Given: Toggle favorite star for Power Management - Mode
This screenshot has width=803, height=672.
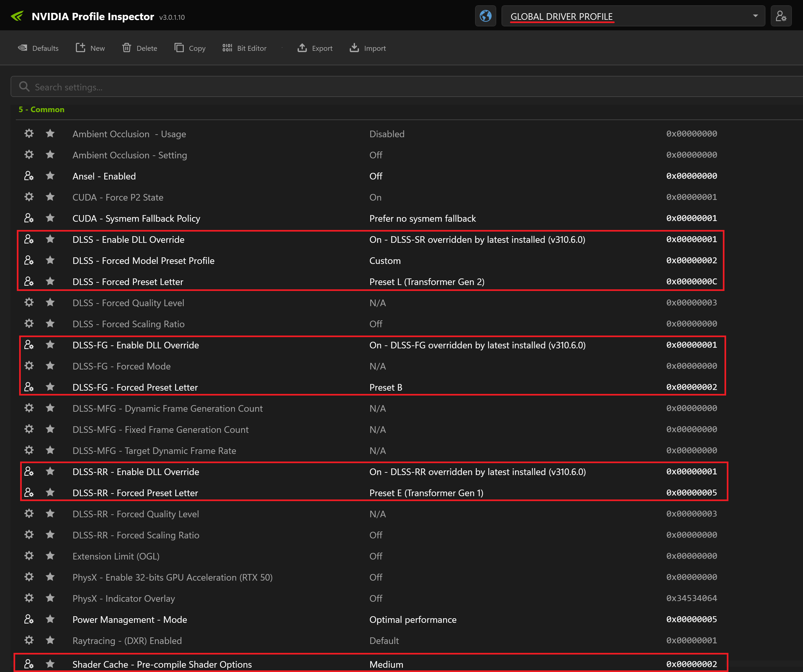Looking at the screenshot, I should pos(50,619).
